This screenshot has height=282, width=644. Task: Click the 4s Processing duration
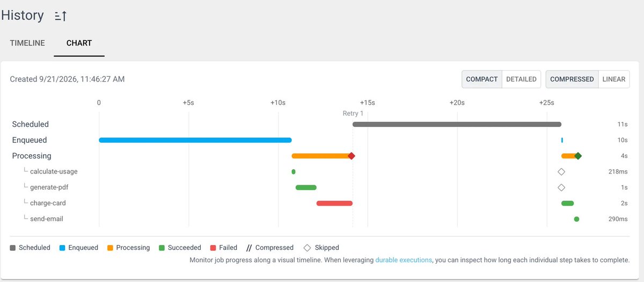624,156
